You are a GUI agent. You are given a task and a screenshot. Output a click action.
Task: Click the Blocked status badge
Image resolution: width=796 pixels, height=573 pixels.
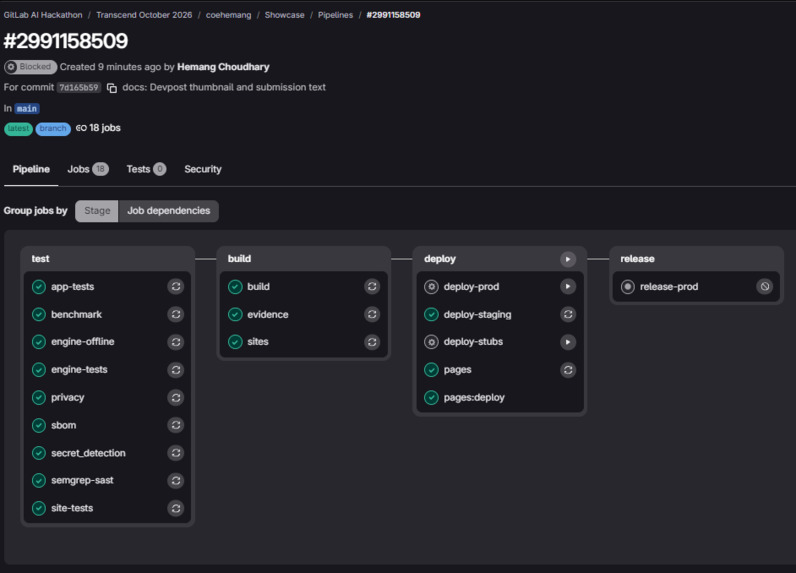pos(30,67)
